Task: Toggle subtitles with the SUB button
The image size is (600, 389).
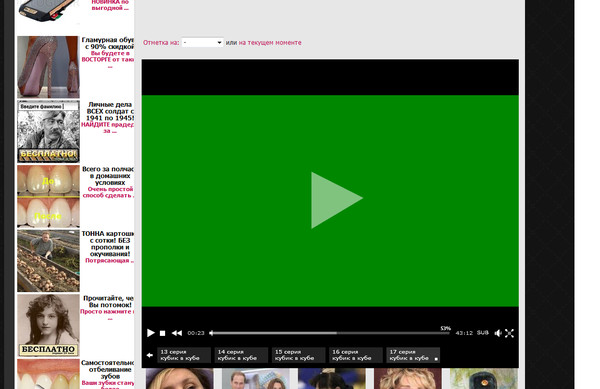Action: tap(483, 333)
